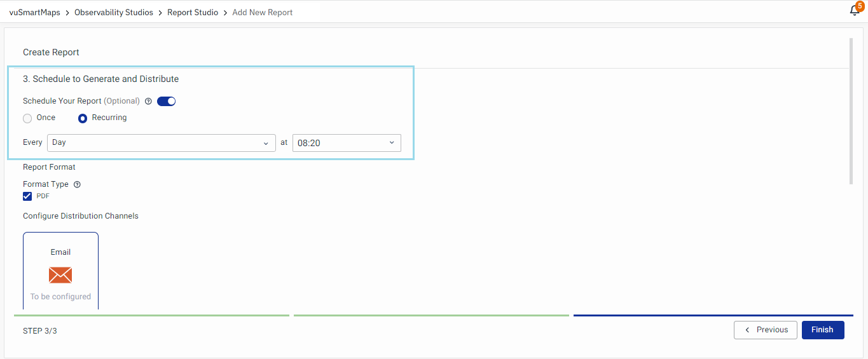Click the Previous button

point(765,330)
